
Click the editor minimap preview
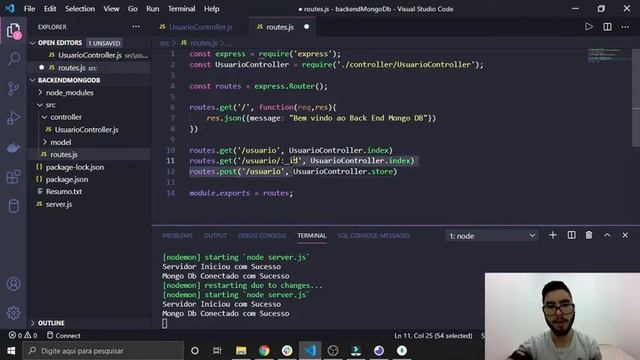coord(609,55)
